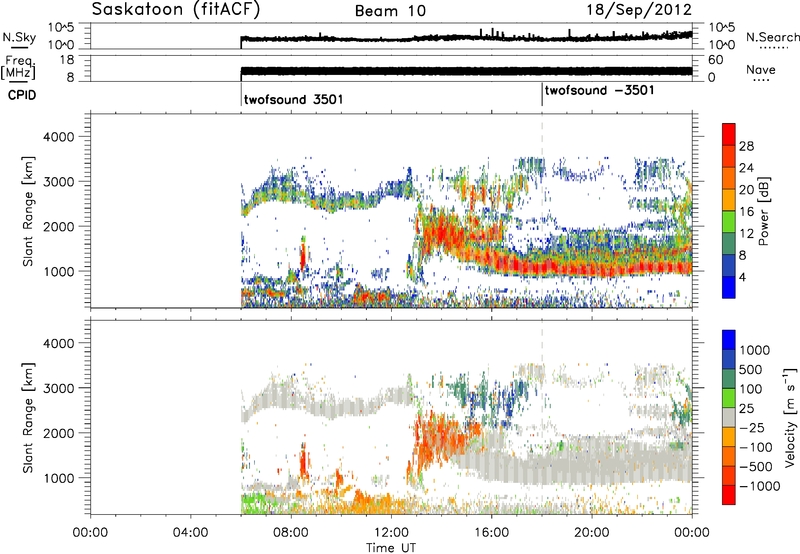
Task: Click the orange velocity patch near 14:00
Action: (x=440, y=438)
